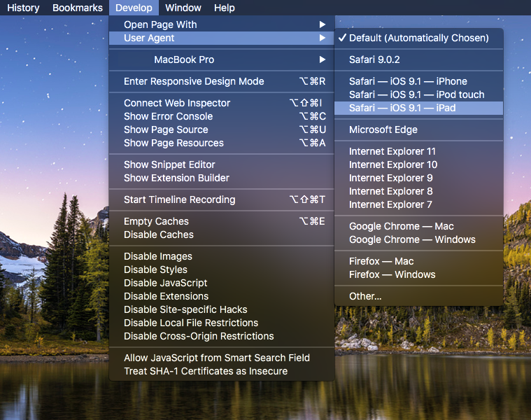Expand the User Agent submenu

point(222,38)
